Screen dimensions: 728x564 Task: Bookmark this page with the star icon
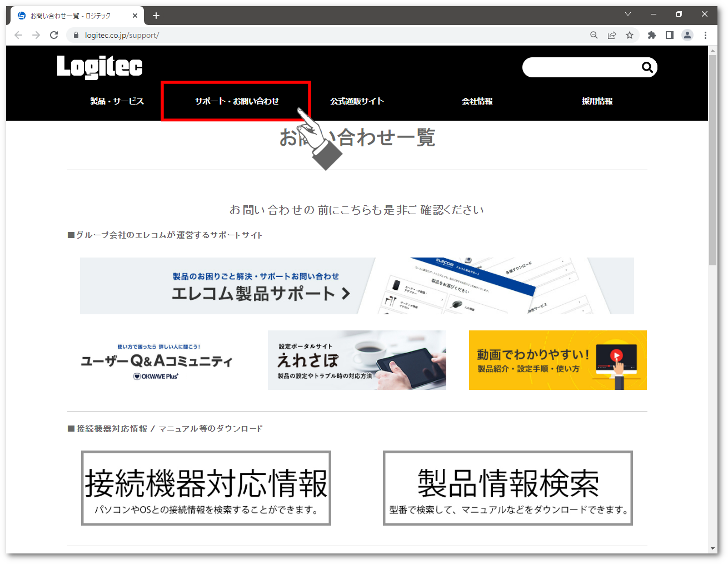pyautogui.click(x=630, y=35)
